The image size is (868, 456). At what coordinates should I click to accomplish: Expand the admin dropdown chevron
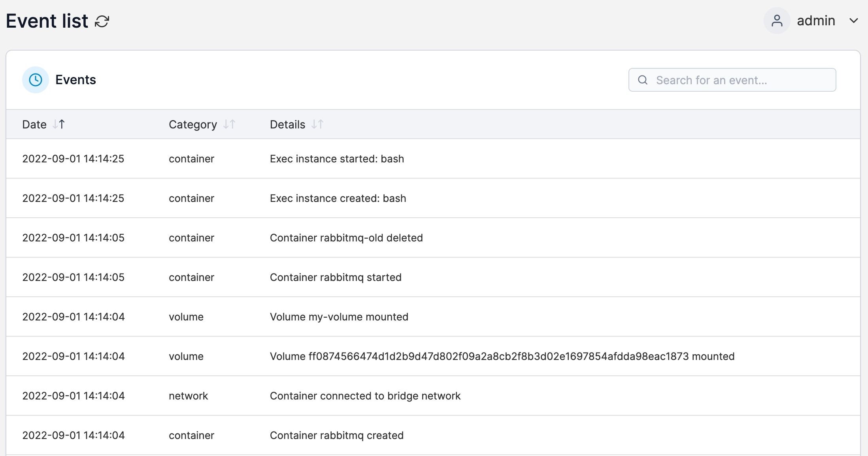(x=853, y=21)
